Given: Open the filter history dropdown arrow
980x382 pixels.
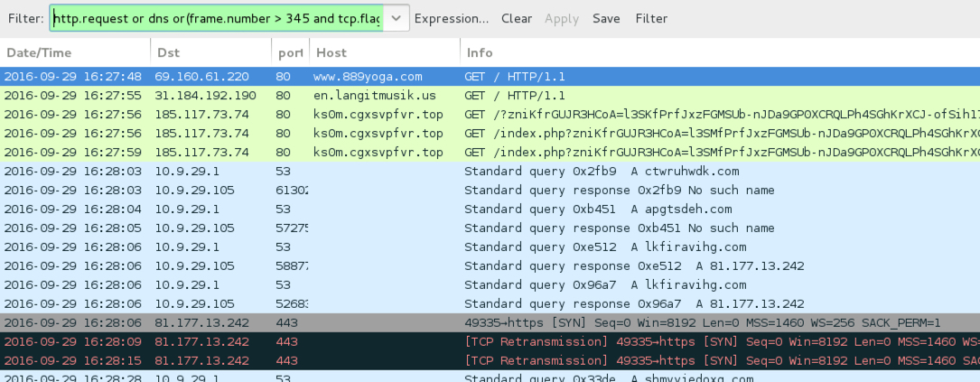Looking at the screenshot, I should point(396,18).
